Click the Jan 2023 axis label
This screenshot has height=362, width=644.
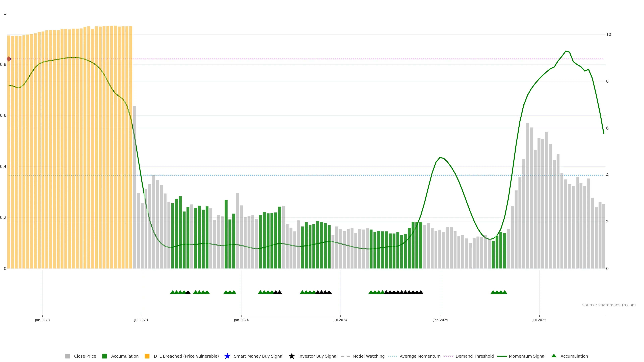(42, 320)
